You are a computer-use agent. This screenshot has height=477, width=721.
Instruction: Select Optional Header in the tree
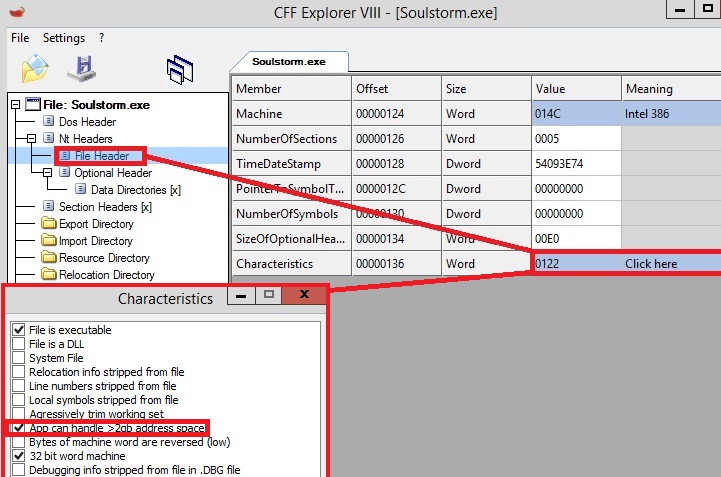(x=113, y=173)
